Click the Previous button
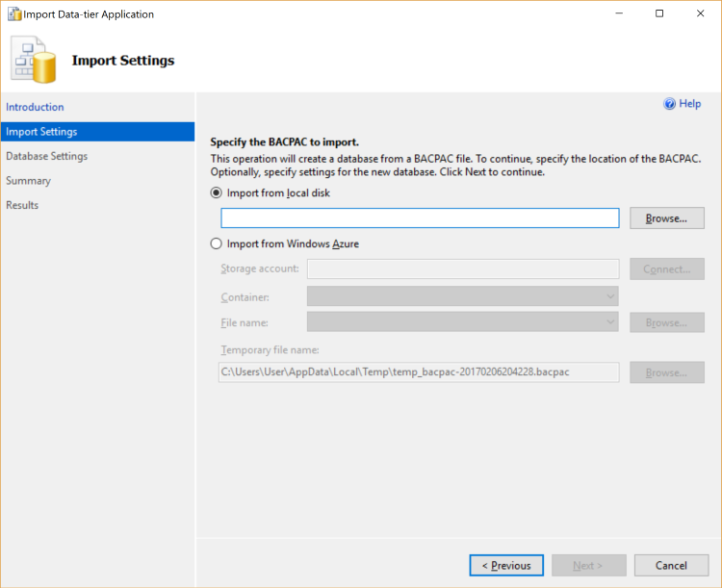 tap(506, 566)
